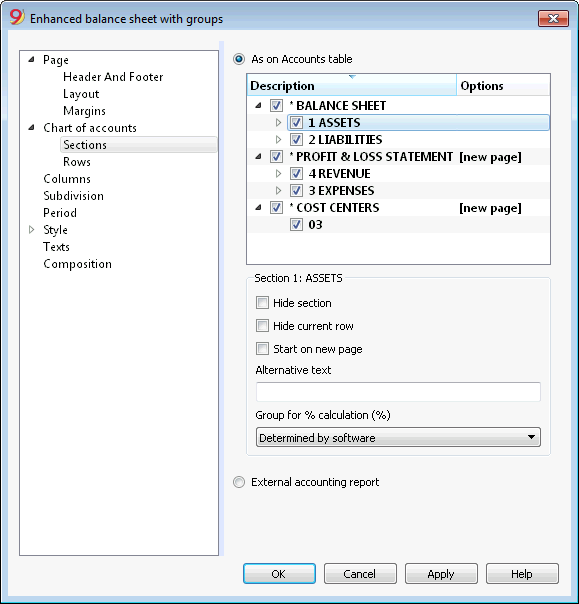The width and height of the screenshot is (579, 604).
Task: Enable the Hide section checkbox
Action: click(x=262, y=303)
